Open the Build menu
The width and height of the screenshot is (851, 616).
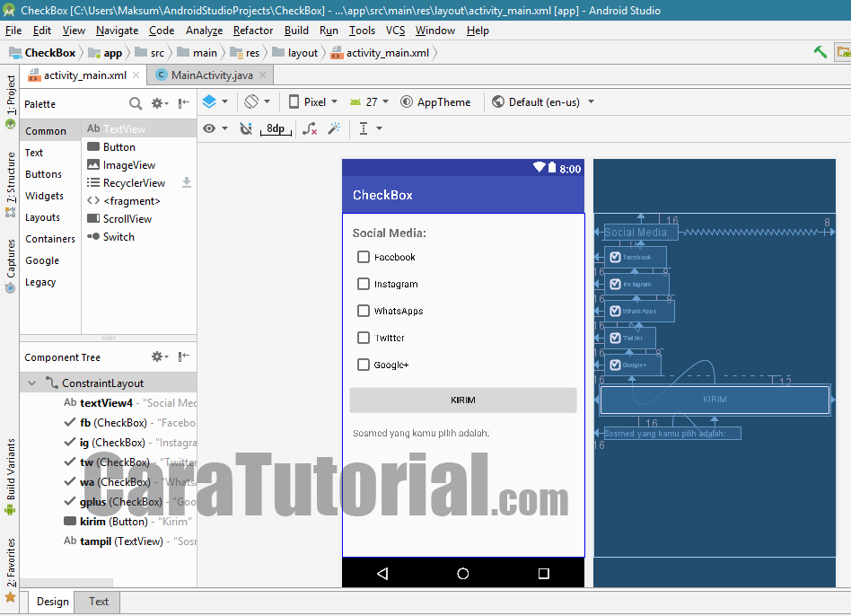(x=296, y=31)
